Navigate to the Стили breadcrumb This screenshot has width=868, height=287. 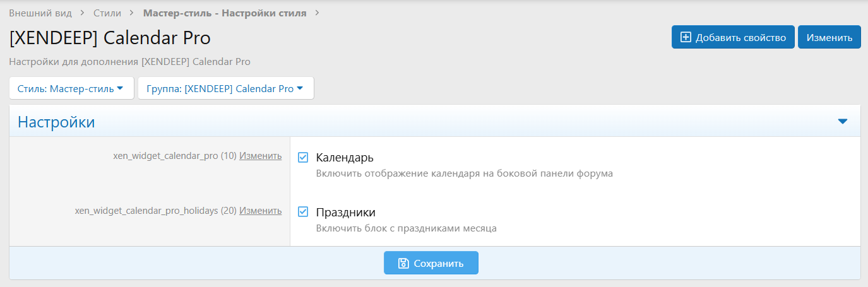coord(107,13)
